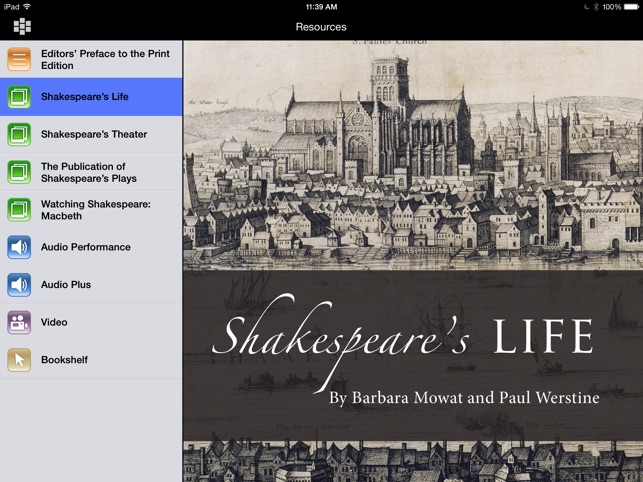
Task: Go to the Bookshelf entry
Action: tap(91, 360)
